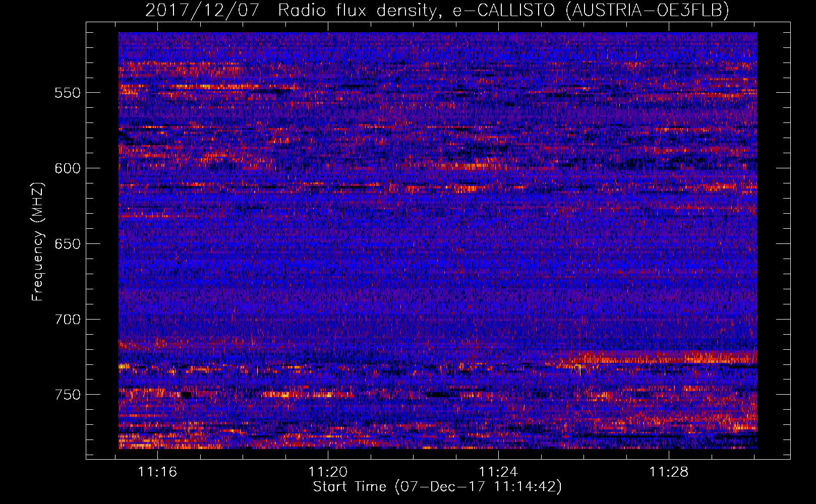Image resolution: width=816 pixels, height=504 pixels.
Task: Click the 650 frequency tick label
Action: click(68, 244)
